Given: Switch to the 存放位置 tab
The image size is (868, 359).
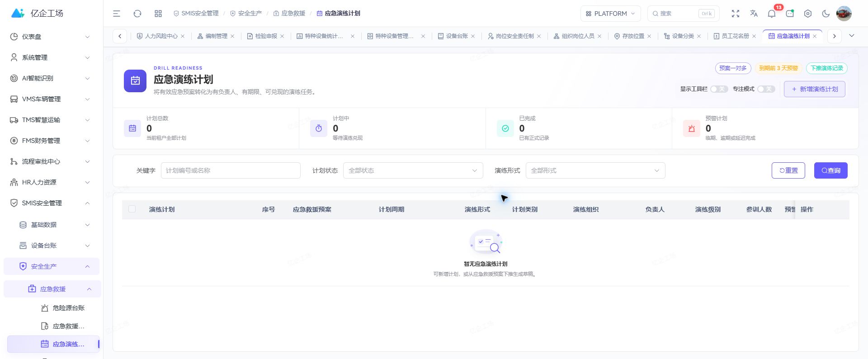Looking at the screenshot, I should point(633,36).
